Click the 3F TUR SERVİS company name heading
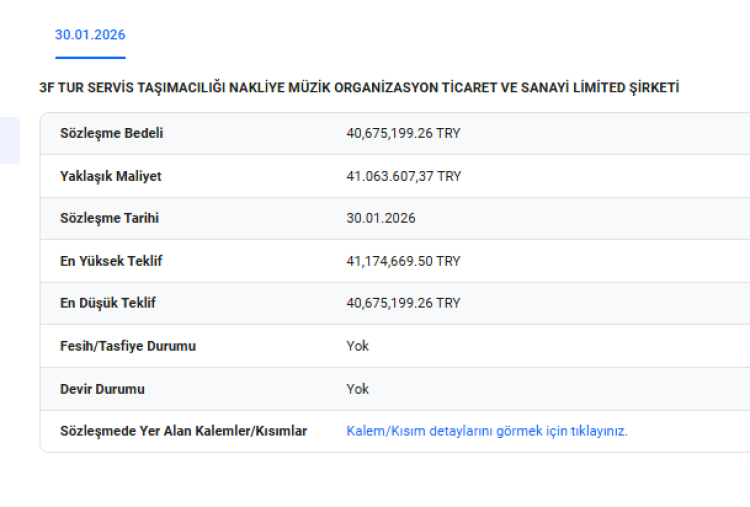The image size is (750, 507). (x=359, y=88)
